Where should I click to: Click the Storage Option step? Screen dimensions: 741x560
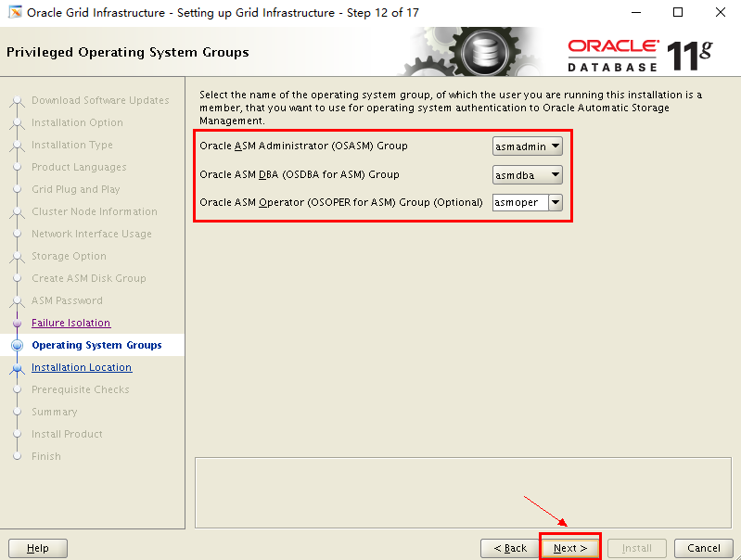(x=69, y=256)
